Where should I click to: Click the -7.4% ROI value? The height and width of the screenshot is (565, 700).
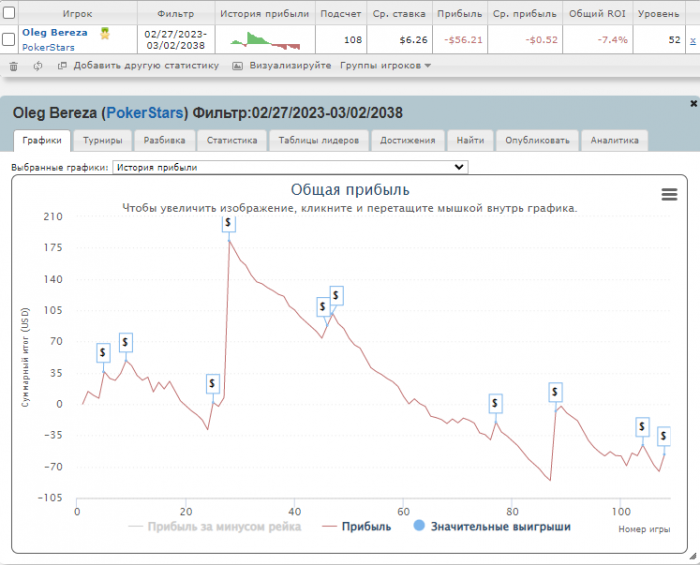coord(612,40)
